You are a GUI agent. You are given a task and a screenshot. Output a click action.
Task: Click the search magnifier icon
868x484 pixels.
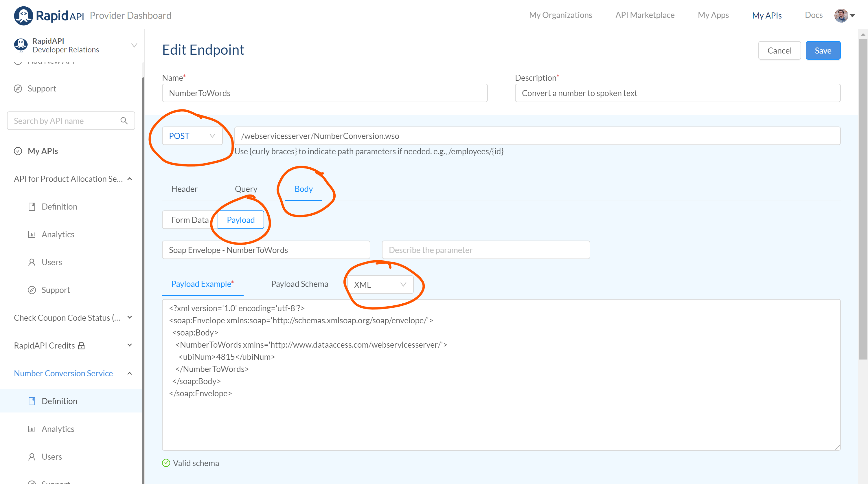click(x=124, y=121)
